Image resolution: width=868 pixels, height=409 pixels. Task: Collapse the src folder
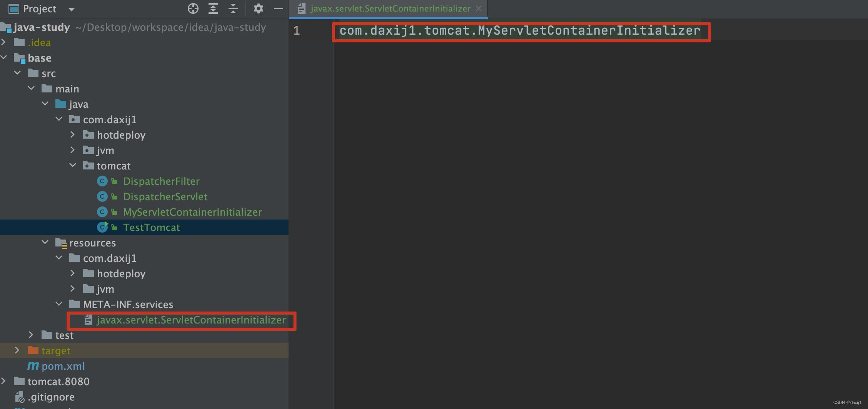pos(17,73)
